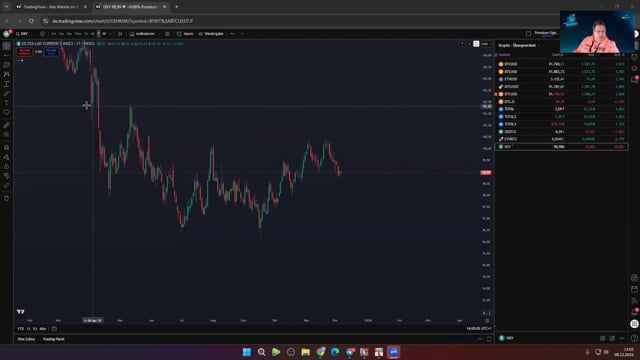The height and width of the screenshot is (360, 640).
Task: Open the economic calendar sidebar icon
Action: 634,289
